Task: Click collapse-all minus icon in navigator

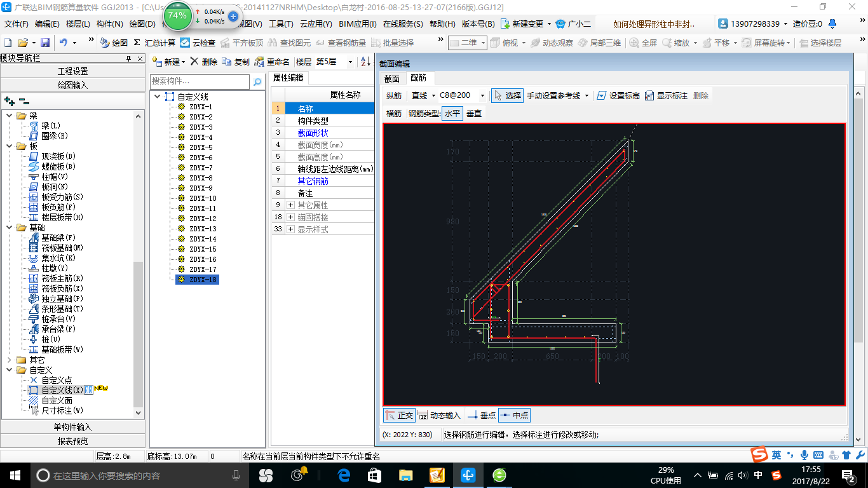Action: coord(24,101)
